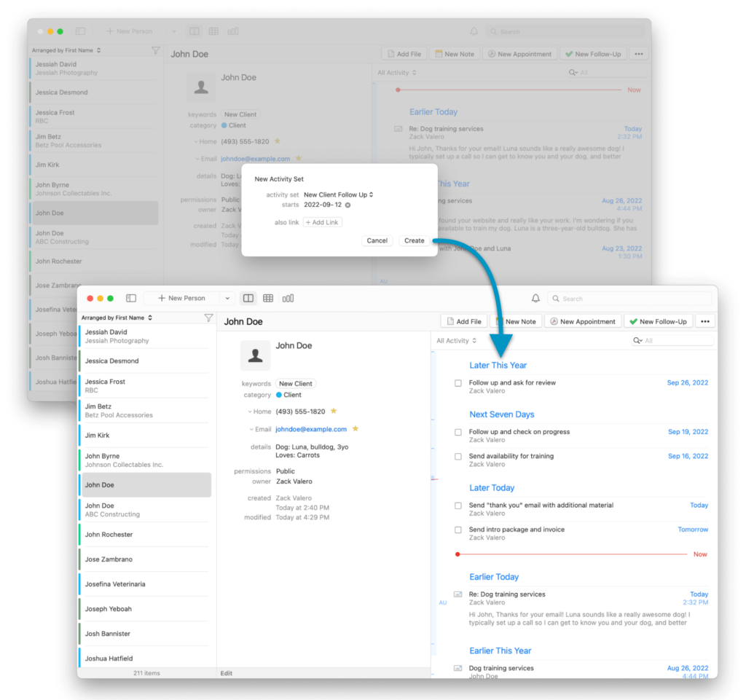Expand the Home phone label chevron in front window
Image resolution: width=746 pixels, height=700 pixels.
pyautogui.click(x=250, y=412)
